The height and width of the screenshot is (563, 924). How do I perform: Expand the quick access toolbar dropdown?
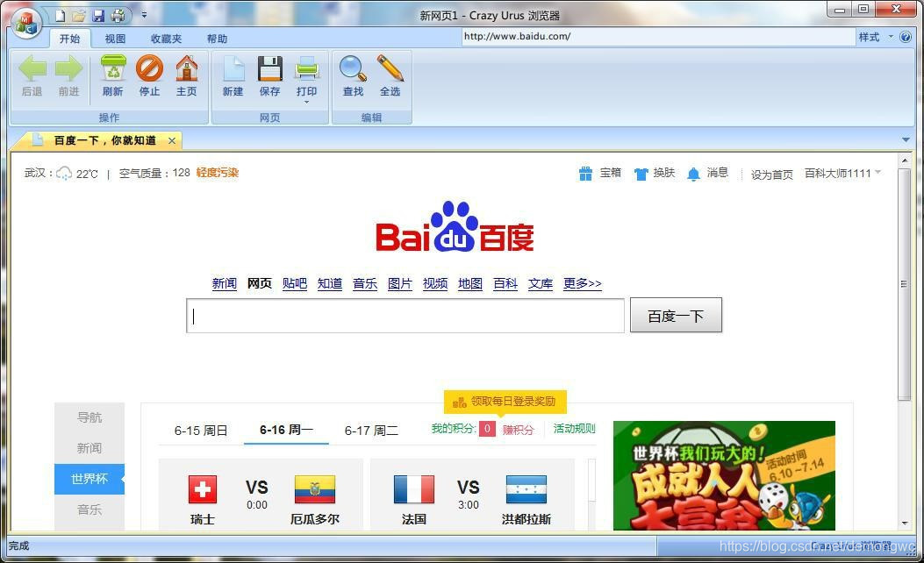click(x=144, y=15)
